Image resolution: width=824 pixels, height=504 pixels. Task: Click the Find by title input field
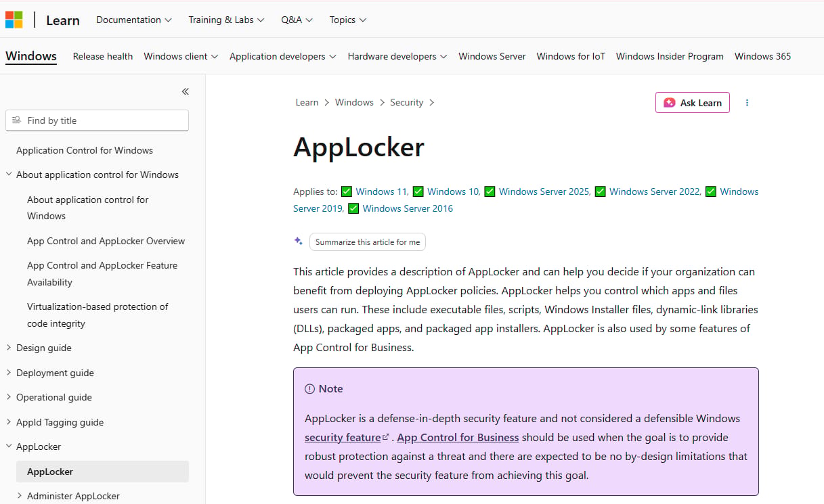click(97, 120)
